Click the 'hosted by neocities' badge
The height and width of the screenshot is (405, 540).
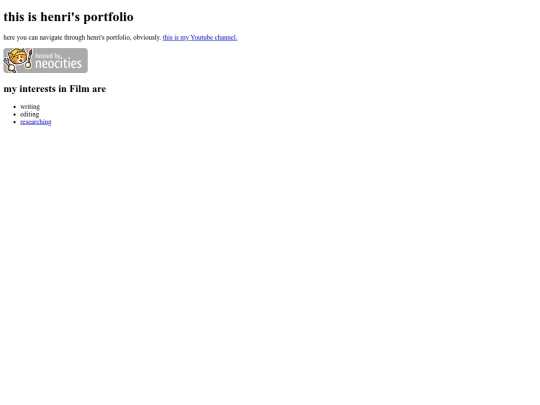pos(45,60)
